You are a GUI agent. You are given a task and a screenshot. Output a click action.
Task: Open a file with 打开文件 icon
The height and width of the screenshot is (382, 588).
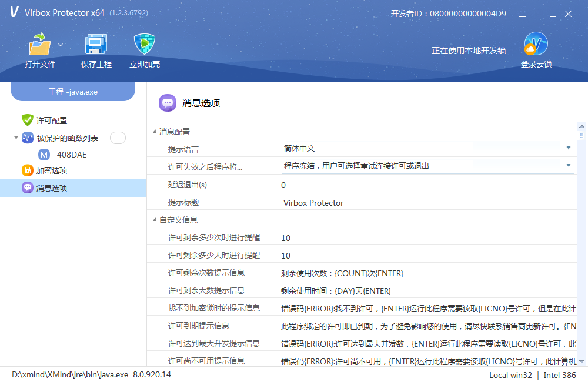40,44
